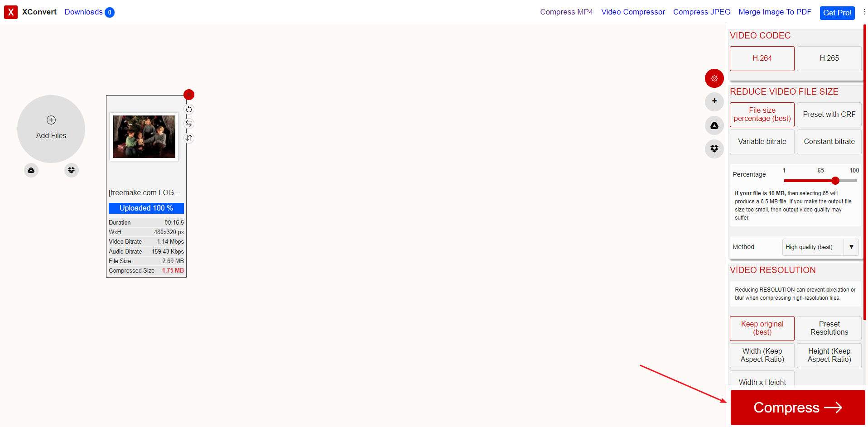Click the settings panel scrollbar
The width and height of the screenshot is (868, 427).
click(x=865, y=172)
